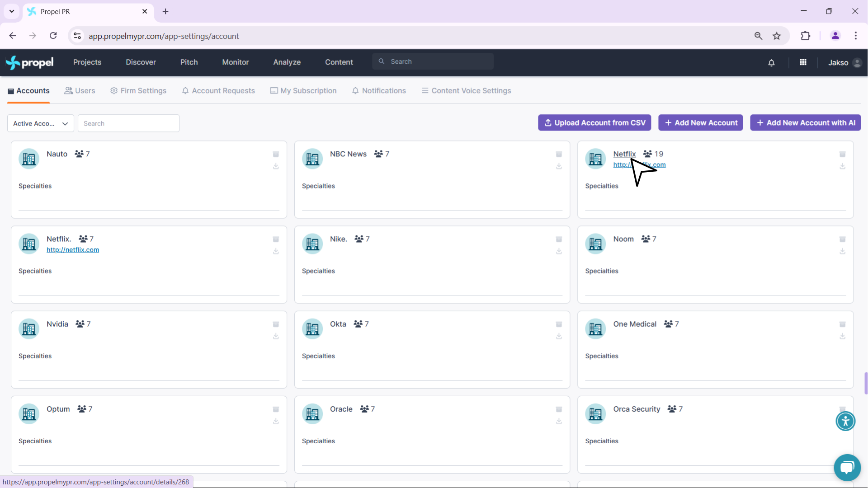Screen dimensions: 868x488
Task: Open the Pitch menu
Action: pyautogui.click(x=189, y=62)
